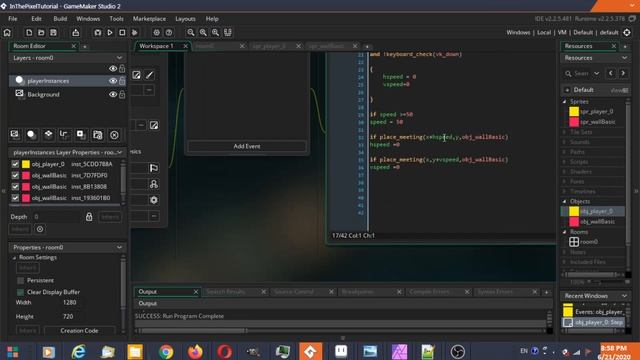The width and height of the screenshot is (640, 360).
Task: Create a new path layer
Action: click(64, 135)
